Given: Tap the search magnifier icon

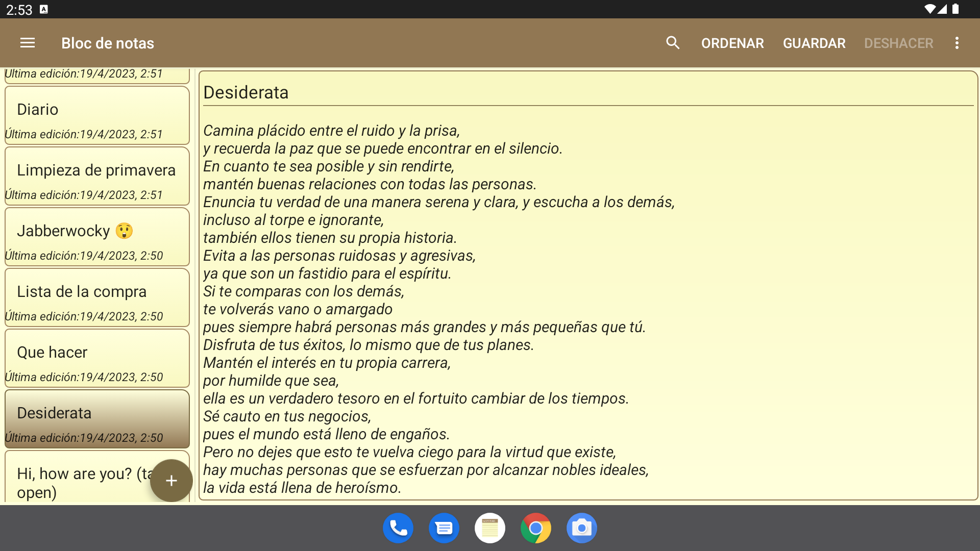Looking at the screenshot, I should pyautogui.click(x=673, y=43).
